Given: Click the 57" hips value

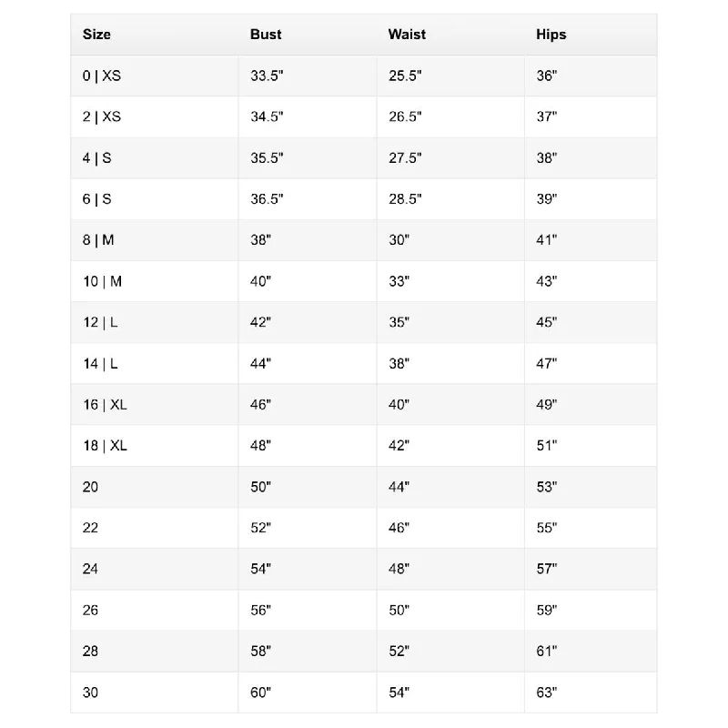Looking at the screenshot, I should tap(547, 569).
